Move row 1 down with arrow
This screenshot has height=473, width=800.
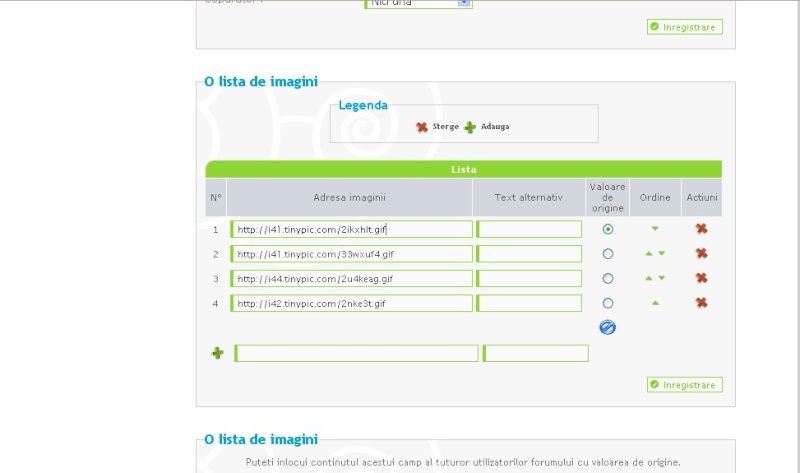point(655,229)
